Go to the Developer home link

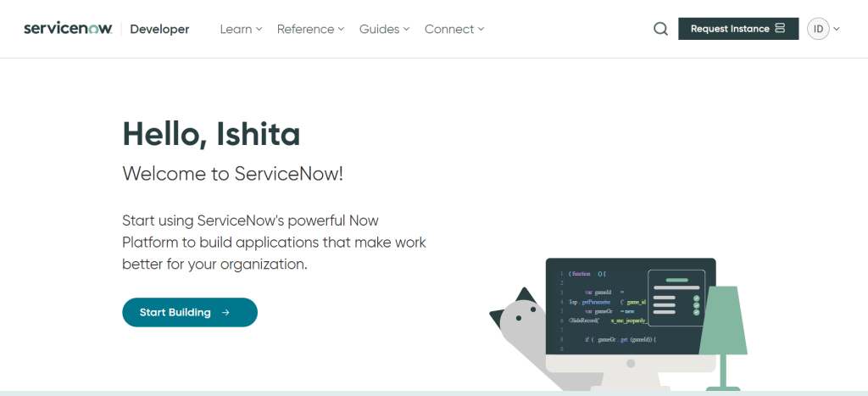(159, 29)
